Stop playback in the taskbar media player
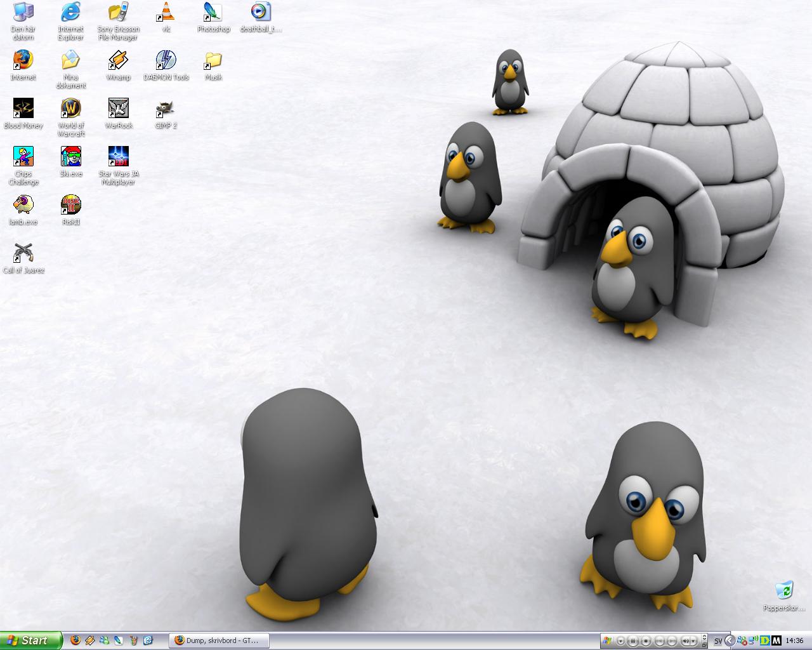 pyautogui.click(x=646, y=640)
